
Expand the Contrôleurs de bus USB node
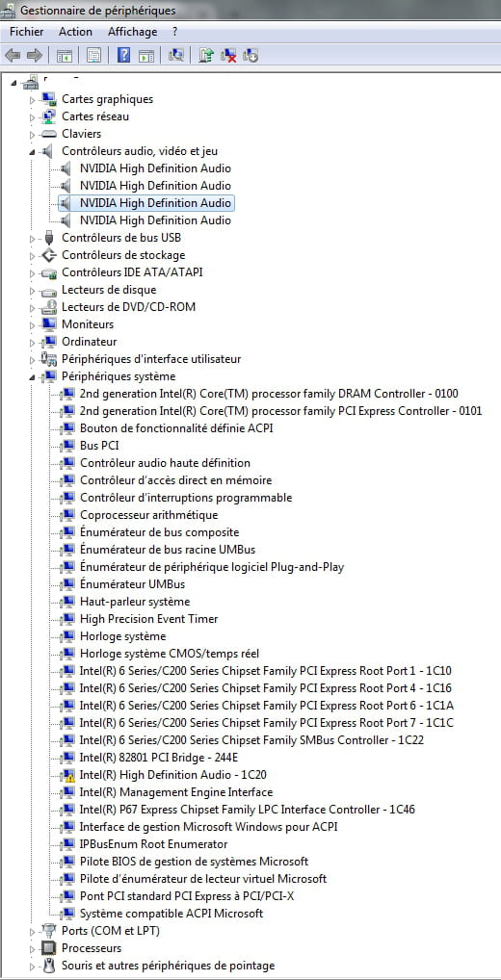[32, 238]
